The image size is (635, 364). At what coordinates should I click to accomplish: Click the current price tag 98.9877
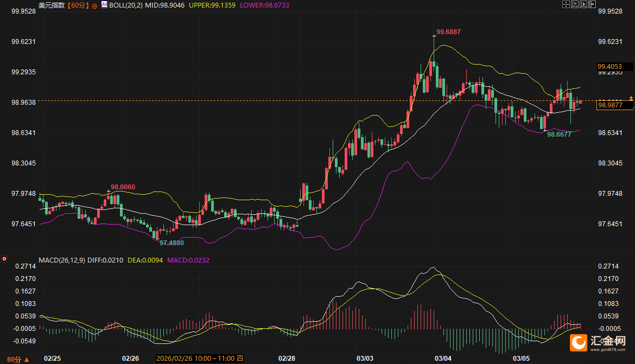tap(610, 105)
